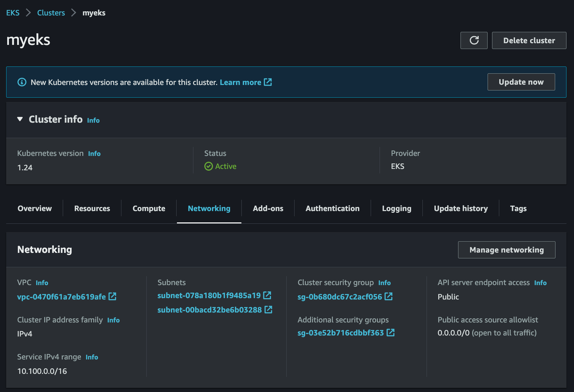Open the Resources tab
This screenshot has width=574, height=392.
coord(92,208)
